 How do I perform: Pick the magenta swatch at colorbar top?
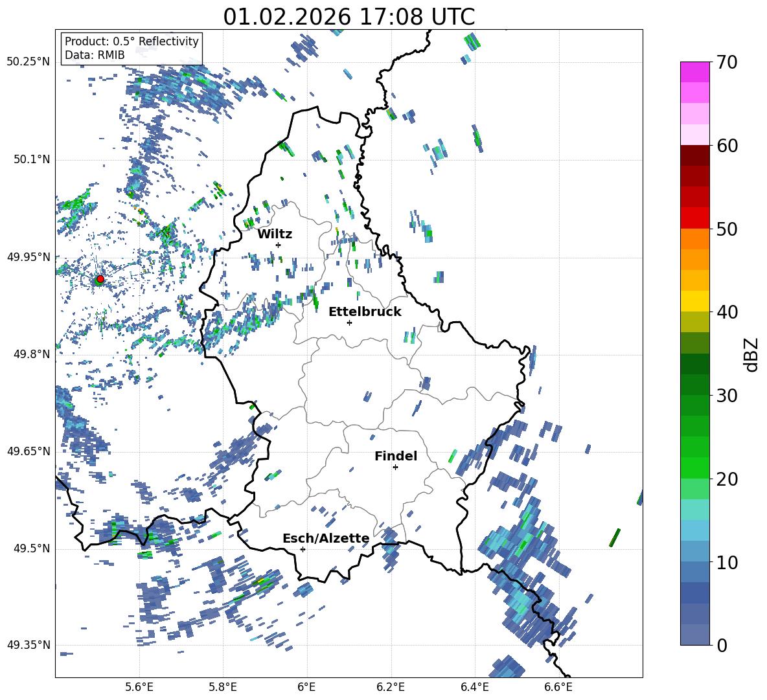pos(695,72)
